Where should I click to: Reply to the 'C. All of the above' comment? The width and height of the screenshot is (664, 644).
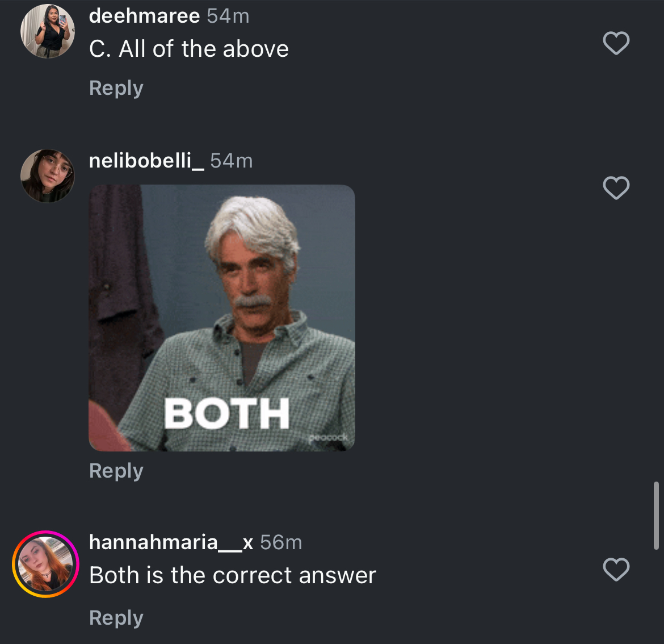pos(116,88)
